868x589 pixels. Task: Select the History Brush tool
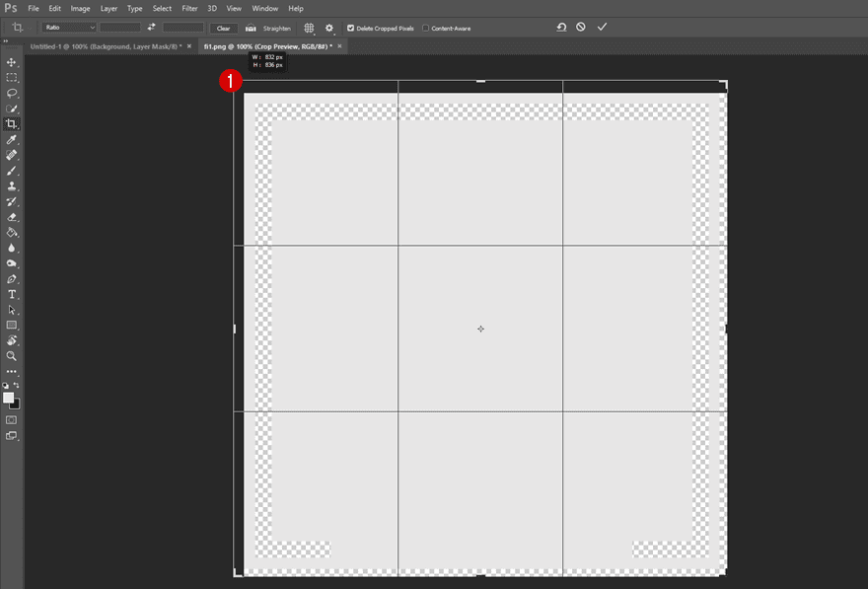(11, 201)
